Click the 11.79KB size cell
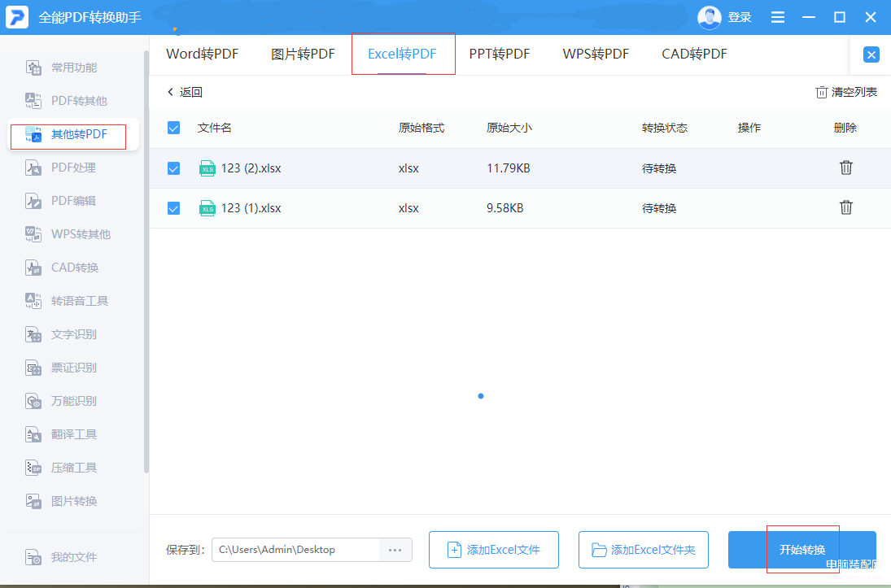This screenshot has width=891, height=588. [x=509, y=168]
